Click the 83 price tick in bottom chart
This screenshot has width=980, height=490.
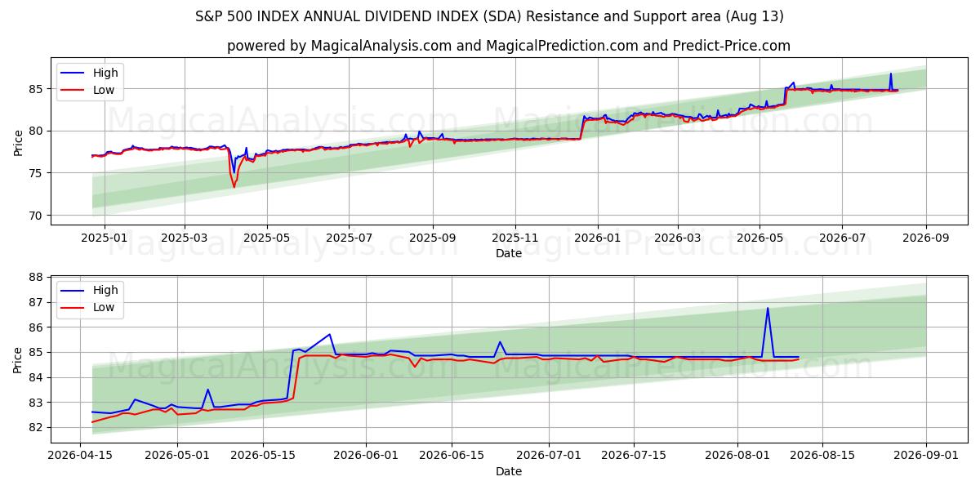pyautogui.click(x=38, y=403)
